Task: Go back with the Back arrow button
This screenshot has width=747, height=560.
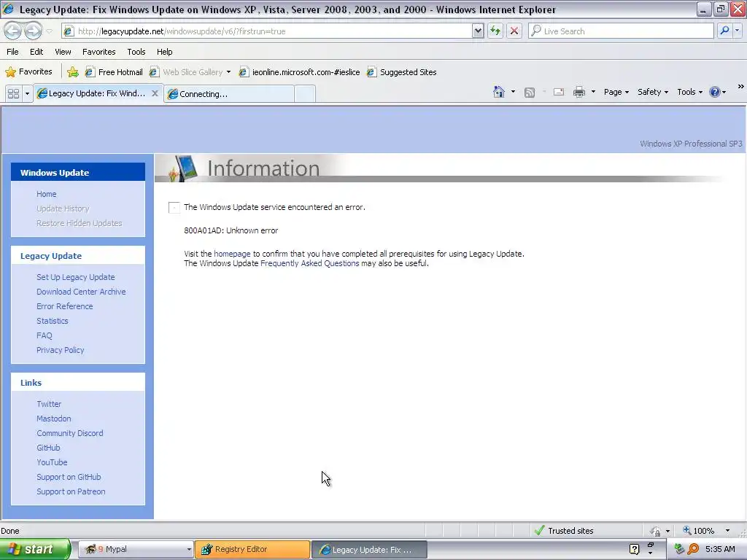Action: (x=13, y=31)
